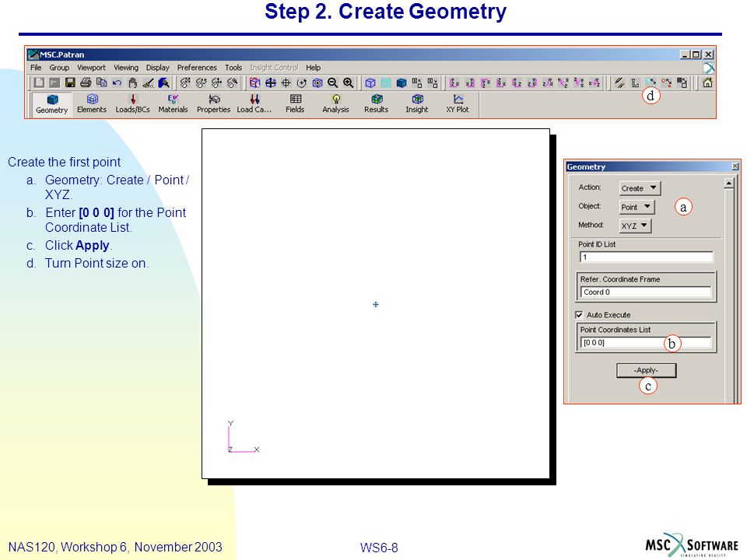Select the wireframe cube display icon

pyautogui.click(x=370, y=83)
